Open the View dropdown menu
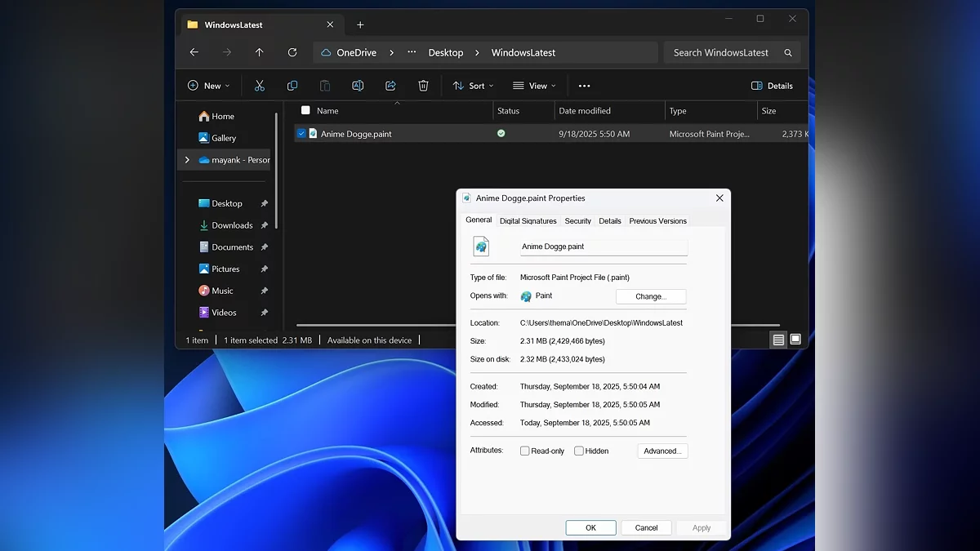980x551 pixels. pyautogui.click(x=534, y=86)
